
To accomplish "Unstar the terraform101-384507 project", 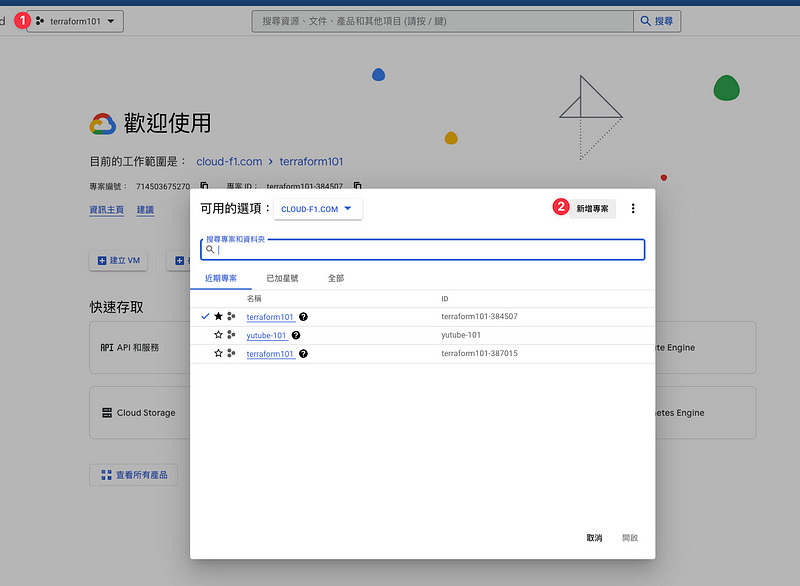I will (x=218, y=316).
